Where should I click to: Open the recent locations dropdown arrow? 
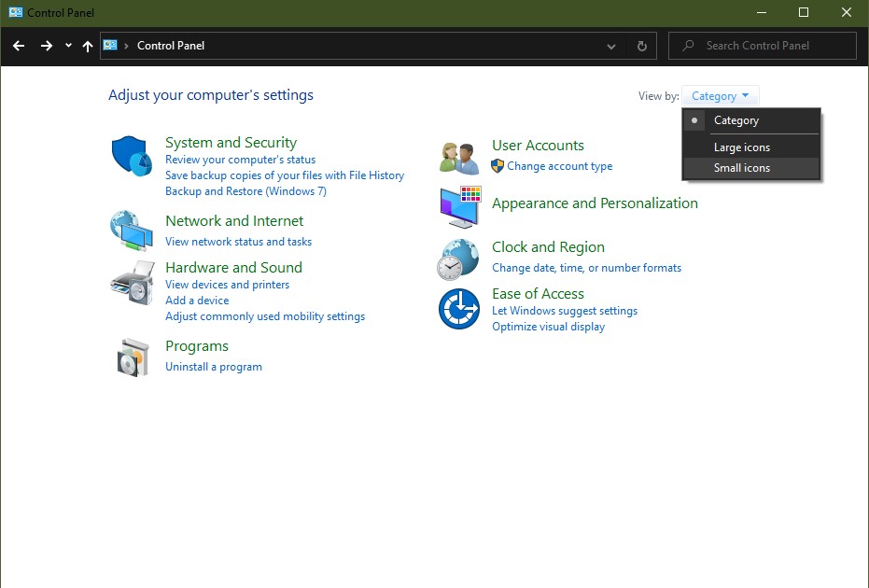[68, 46]
